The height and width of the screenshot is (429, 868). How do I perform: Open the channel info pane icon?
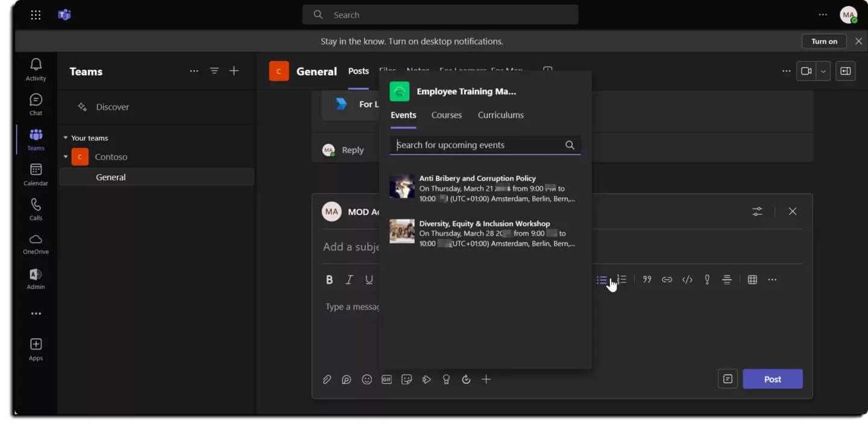tap(846, 71)
